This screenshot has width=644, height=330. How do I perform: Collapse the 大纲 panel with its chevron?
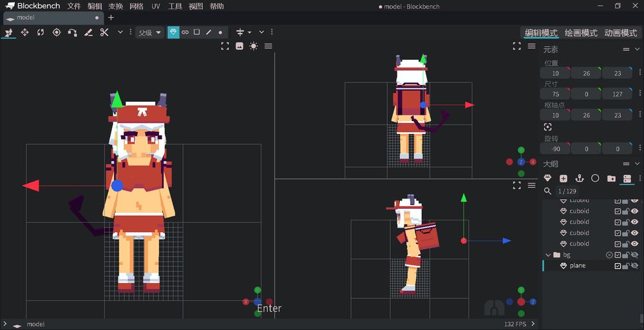[637, 164]
